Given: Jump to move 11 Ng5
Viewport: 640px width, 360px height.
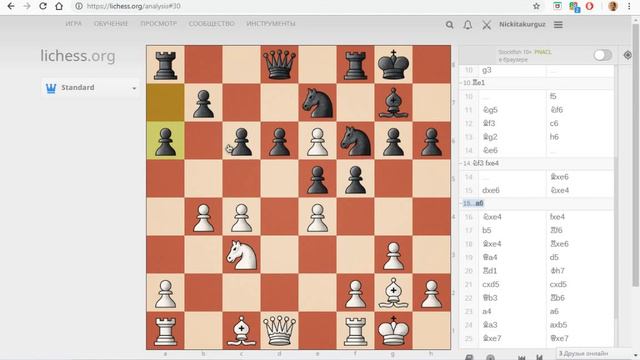Looking at the screenshot, I should tap(512, 110).
